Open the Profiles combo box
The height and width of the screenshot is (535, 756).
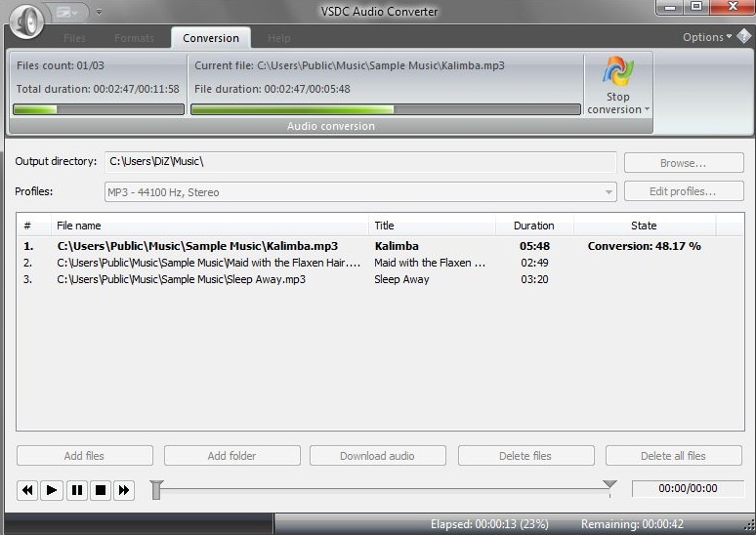click(x=360, y=191)
